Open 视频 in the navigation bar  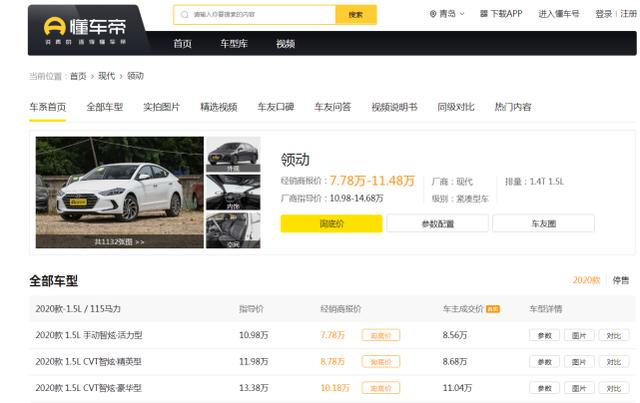285,44
